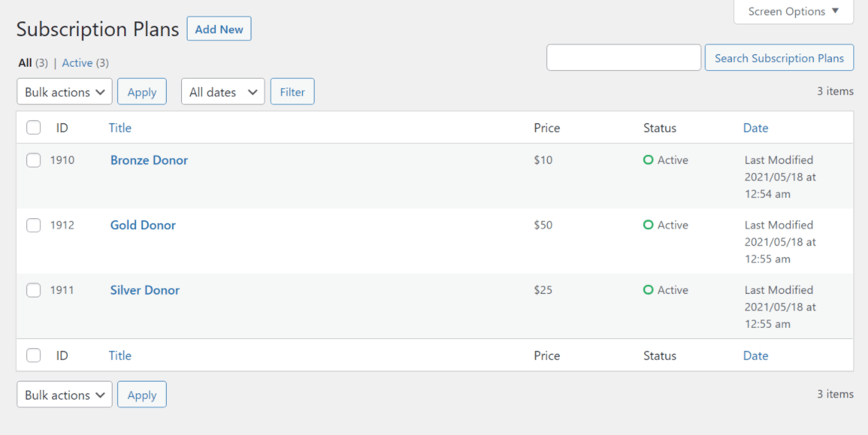
Task: Sort plans by the Date column header
Action: pos(756,128)
